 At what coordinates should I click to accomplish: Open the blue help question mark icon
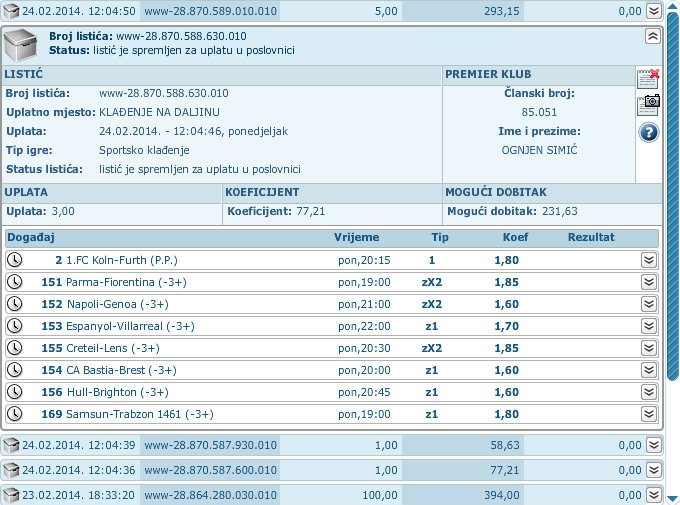[648, 132]
